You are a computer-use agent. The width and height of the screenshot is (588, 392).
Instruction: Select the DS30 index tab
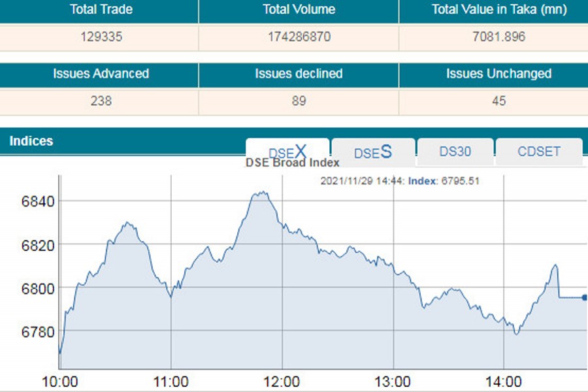click(x=455, y=152)
